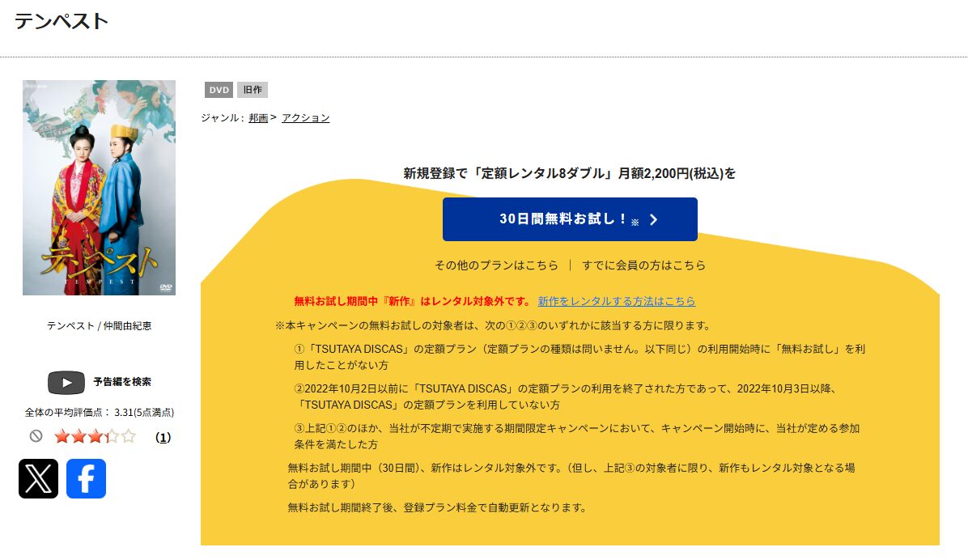The image size is (968, 560).
Task: Open the (1) review count link
Action: pyautogui.click(x=163, y=437)
